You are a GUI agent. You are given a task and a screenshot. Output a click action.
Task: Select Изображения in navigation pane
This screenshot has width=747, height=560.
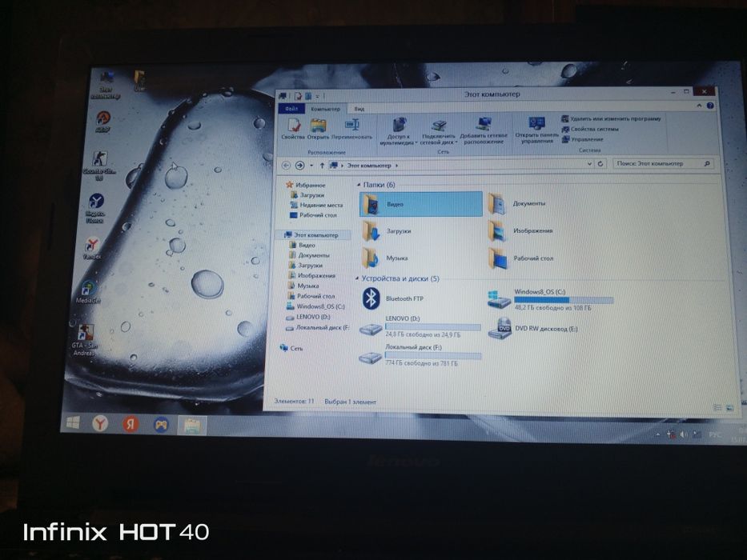pyautogui.click(x=311, y=275)
